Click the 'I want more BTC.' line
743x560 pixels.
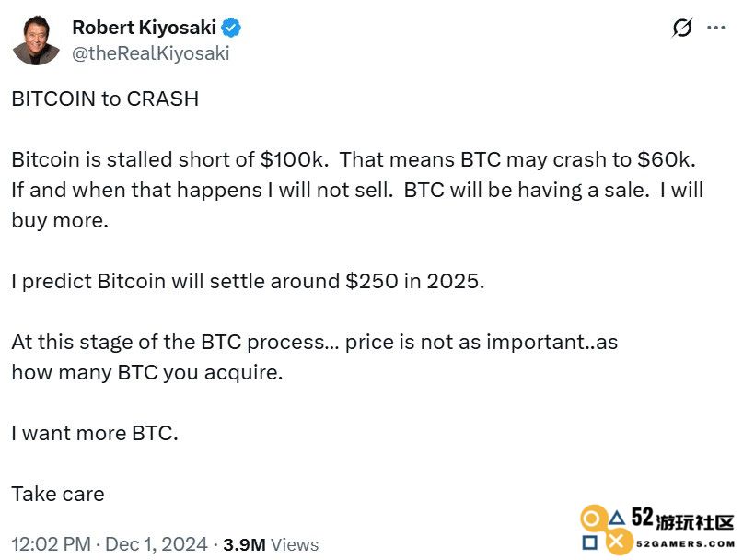[95, 434]
